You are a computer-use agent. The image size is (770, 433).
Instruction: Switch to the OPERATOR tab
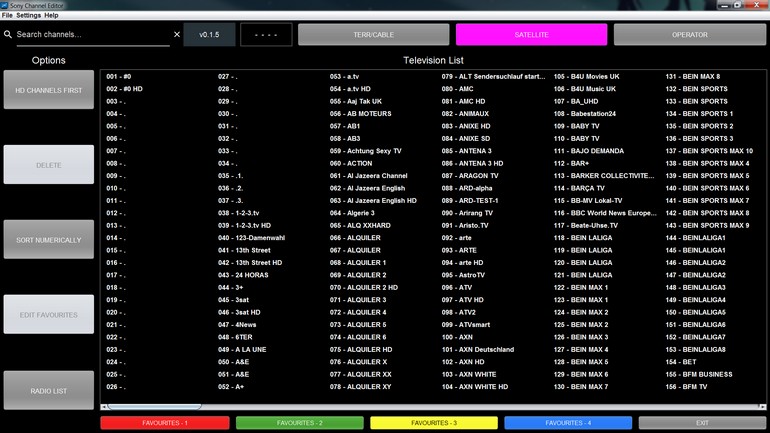pos(689,34)
